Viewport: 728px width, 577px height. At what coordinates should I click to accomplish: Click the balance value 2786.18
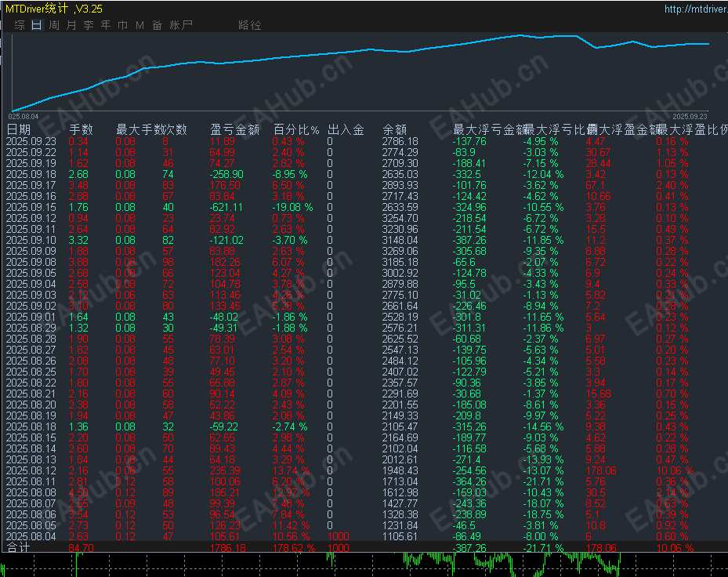coord(400,141)
